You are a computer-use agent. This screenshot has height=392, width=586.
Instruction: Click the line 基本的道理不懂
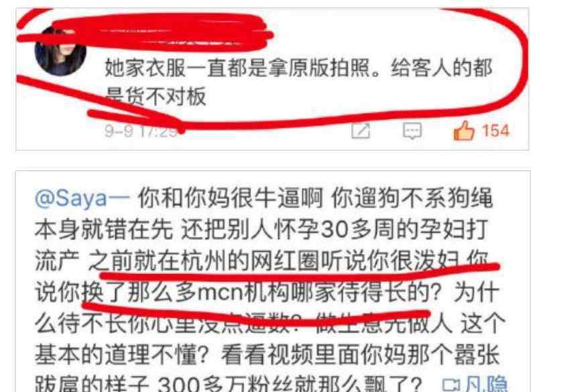click(268, 354)
